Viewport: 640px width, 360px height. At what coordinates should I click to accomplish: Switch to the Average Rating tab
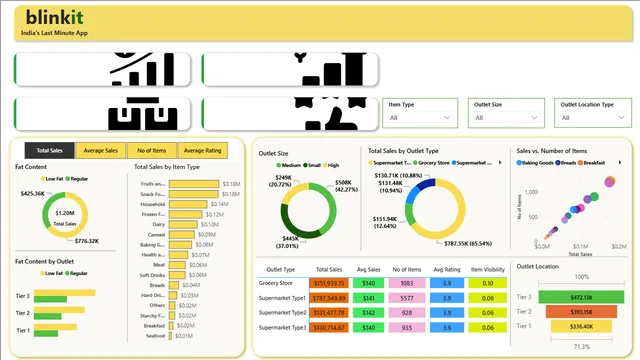[202, 151]
